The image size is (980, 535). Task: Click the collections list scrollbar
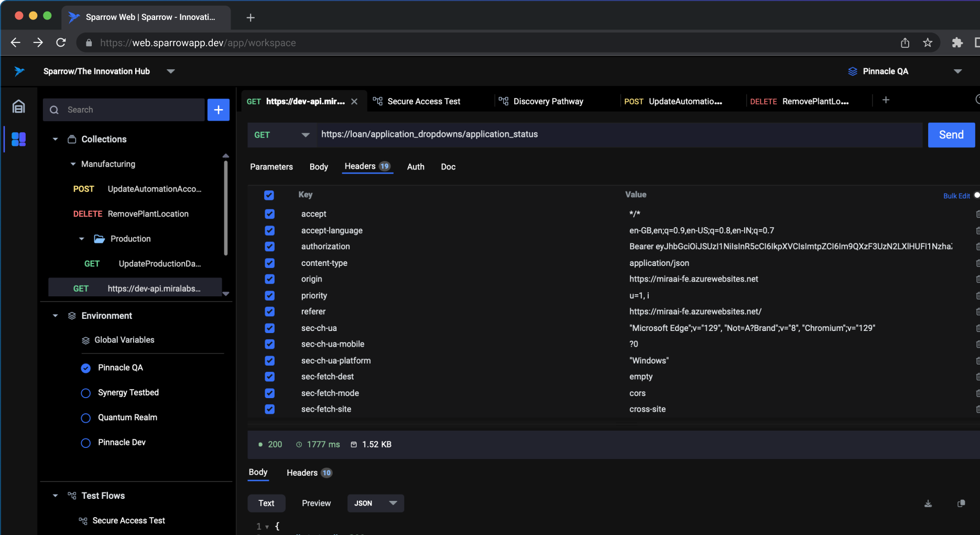(226, 207)
